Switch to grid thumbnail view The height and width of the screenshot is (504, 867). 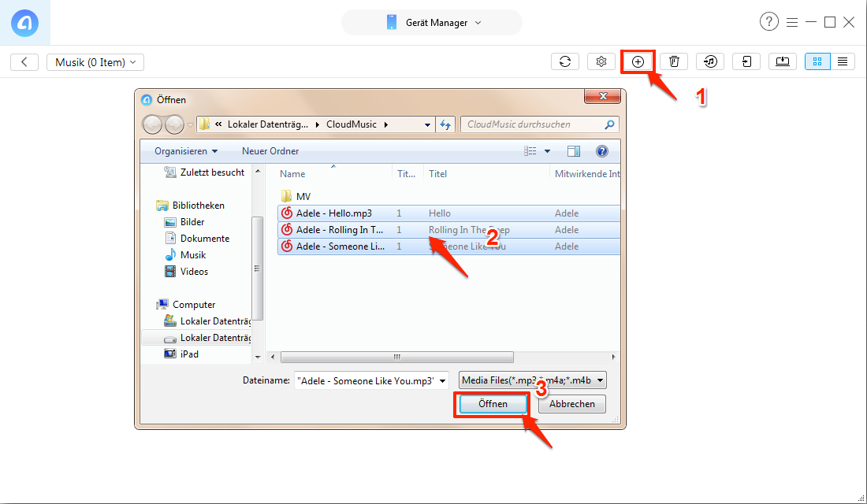(817, 61)
